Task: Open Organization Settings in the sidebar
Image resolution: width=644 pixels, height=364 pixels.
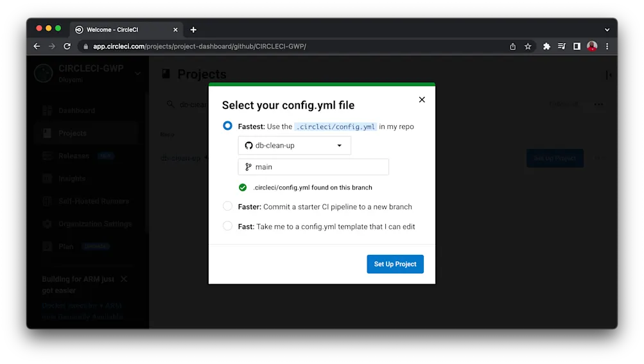Action: 95,223
